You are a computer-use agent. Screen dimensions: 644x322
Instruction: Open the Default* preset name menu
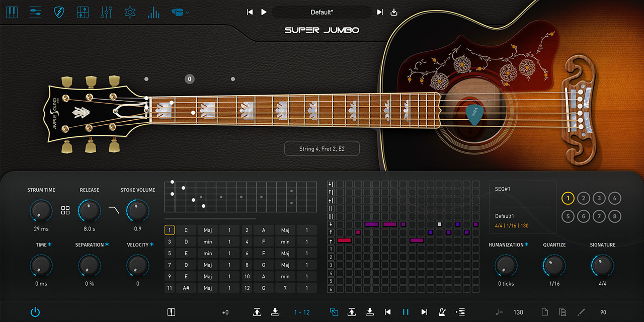click(322, 12)
